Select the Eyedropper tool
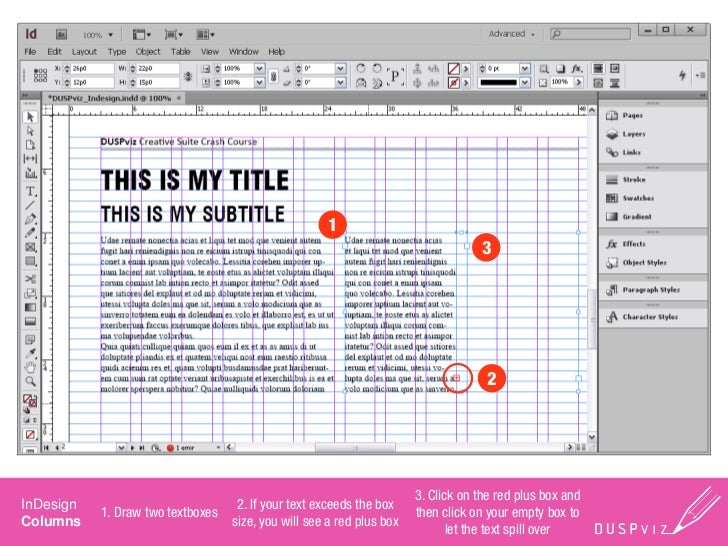The width and height of the screenshot is (728, 546). (x=30, y=354)
